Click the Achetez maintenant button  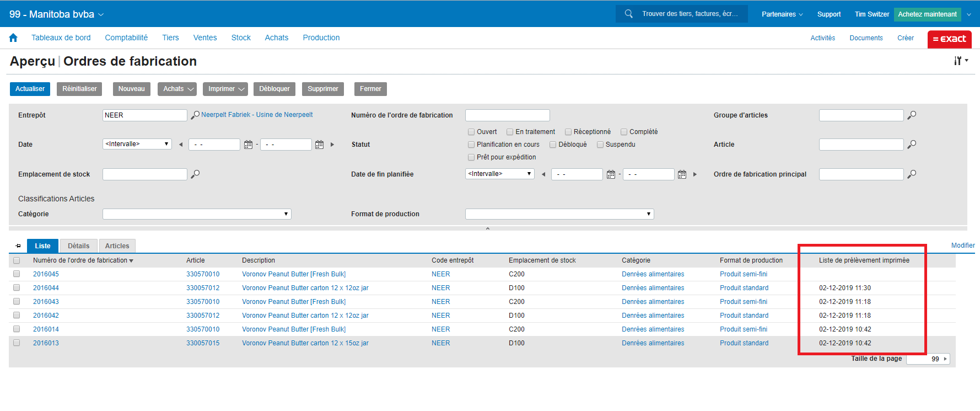(x=928, y=14)
